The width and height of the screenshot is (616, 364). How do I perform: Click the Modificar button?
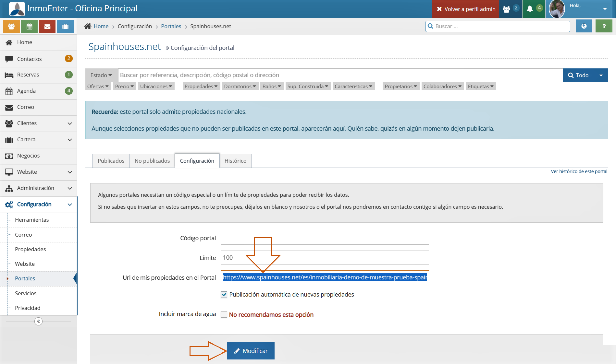(x=251, y=351)
